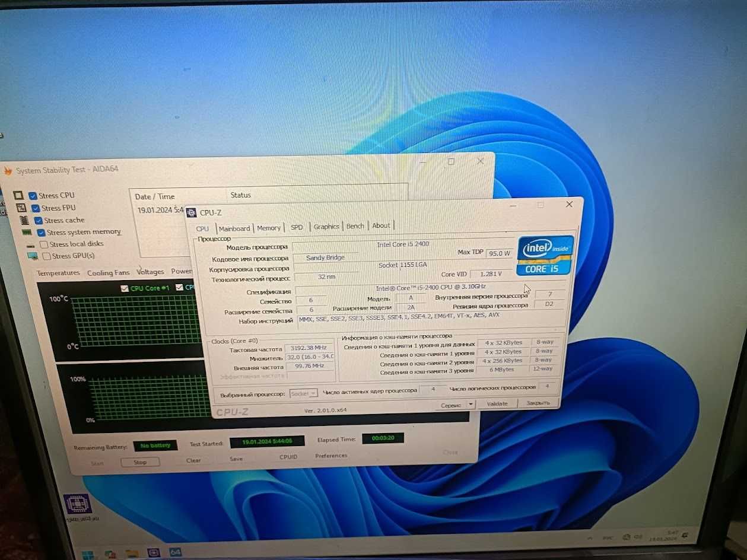The image size is (747, 560).
Task: Click the monitor icon beside Stress GPU(s)
Action: pyautogui.click(x=32, y=256)
